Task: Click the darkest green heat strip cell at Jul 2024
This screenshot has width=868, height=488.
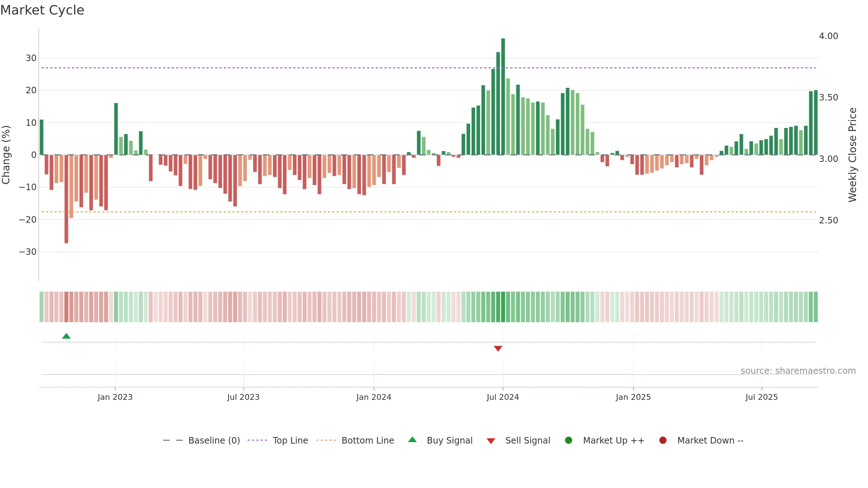Action: [503, 307]
